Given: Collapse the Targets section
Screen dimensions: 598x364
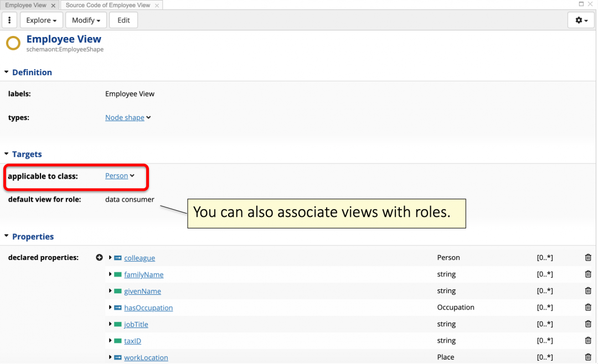Looking at the screenshot, I should coord(7,154).
